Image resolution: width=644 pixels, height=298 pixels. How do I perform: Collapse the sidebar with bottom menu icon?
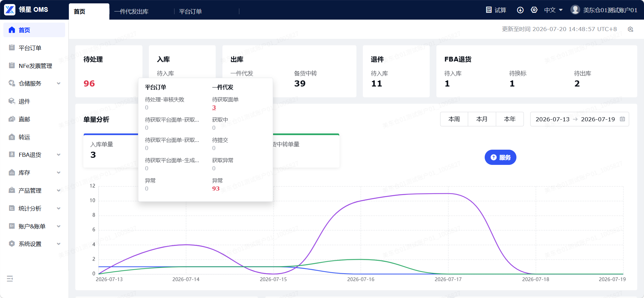(10, 279)
